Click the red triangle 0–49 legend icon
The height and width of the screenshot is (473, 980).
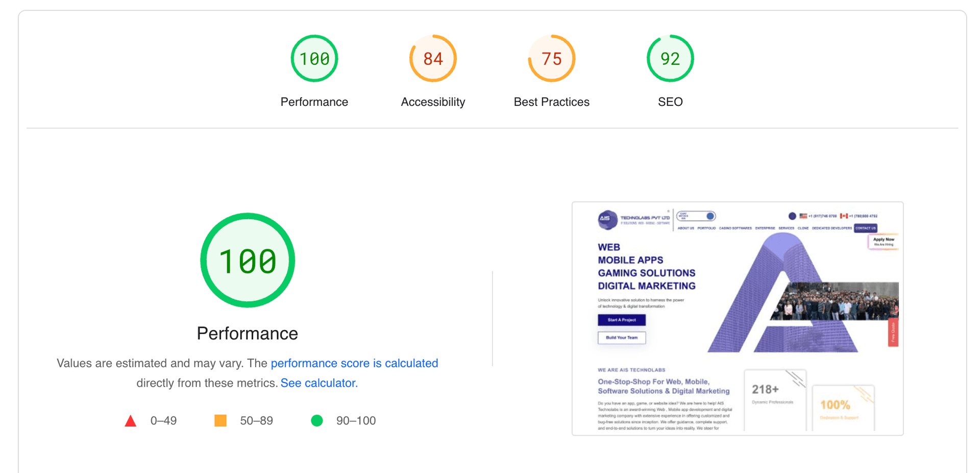131,421
